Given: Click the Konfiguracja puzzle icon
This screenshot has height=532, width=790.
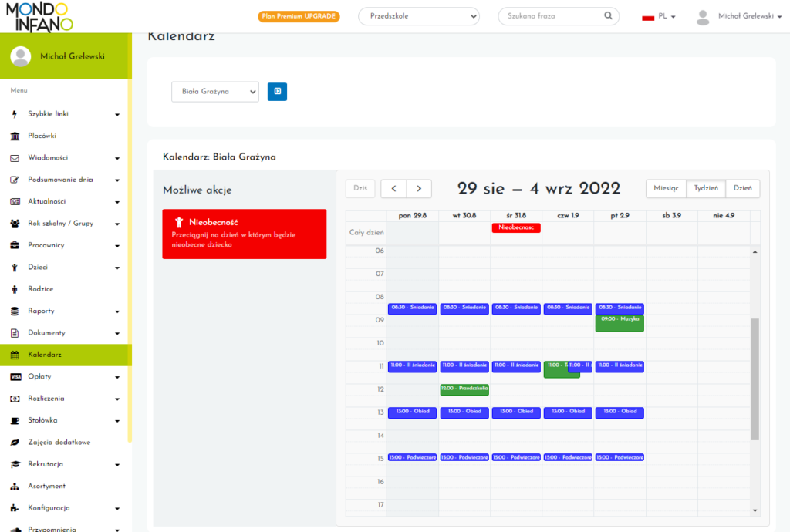Looking at the screenshot, I should coord(15,508).
